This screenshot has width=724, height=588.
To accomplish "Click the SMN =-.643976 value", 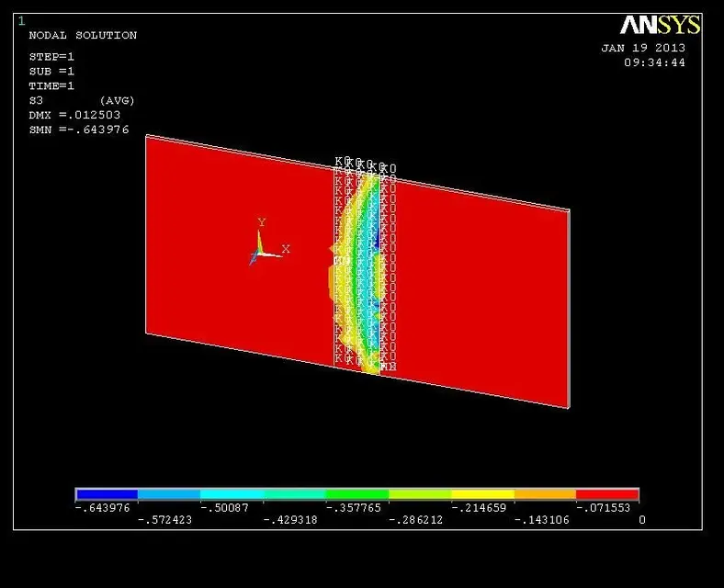I will [79, 130].
